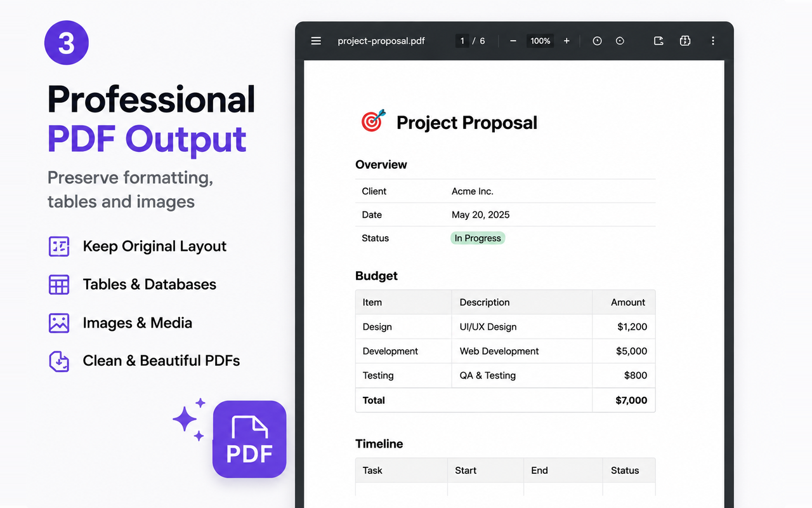The image size is (812, 508).
Task: Click the Amount column header in Budget table
Action: (628, 302)
